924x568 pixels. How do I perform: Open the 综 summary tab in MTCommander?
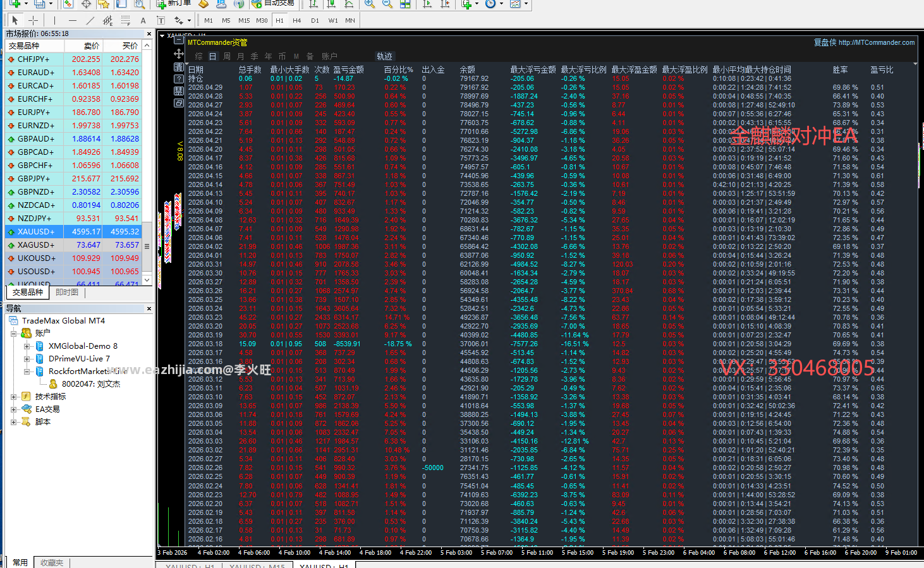198,56
